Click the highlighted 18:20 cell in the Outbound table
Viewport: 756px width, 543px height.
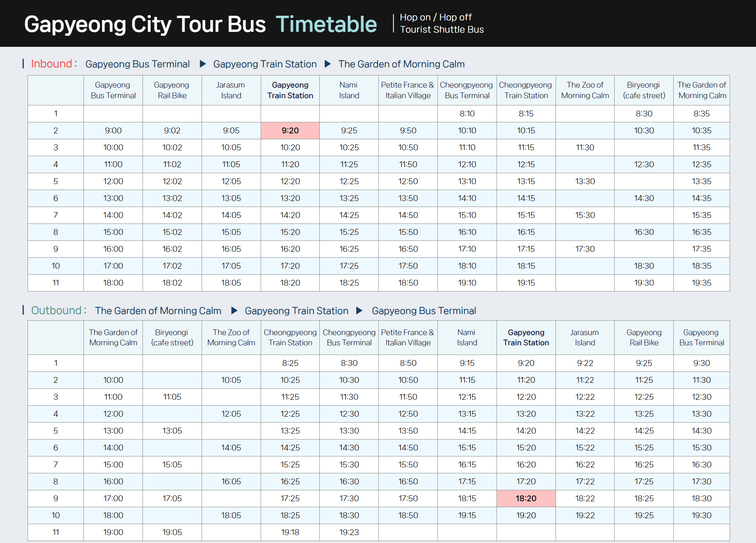coord(526,499)
